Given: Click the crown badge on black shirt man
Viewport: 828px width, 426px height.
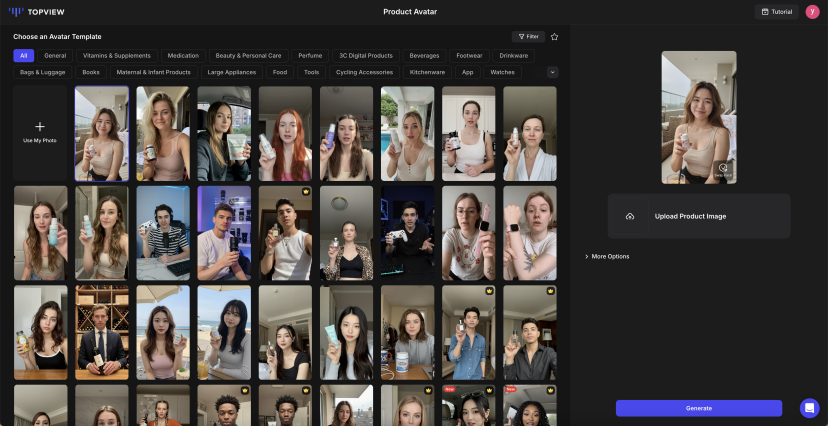Looking at the screenshot, I should (551, 291).
